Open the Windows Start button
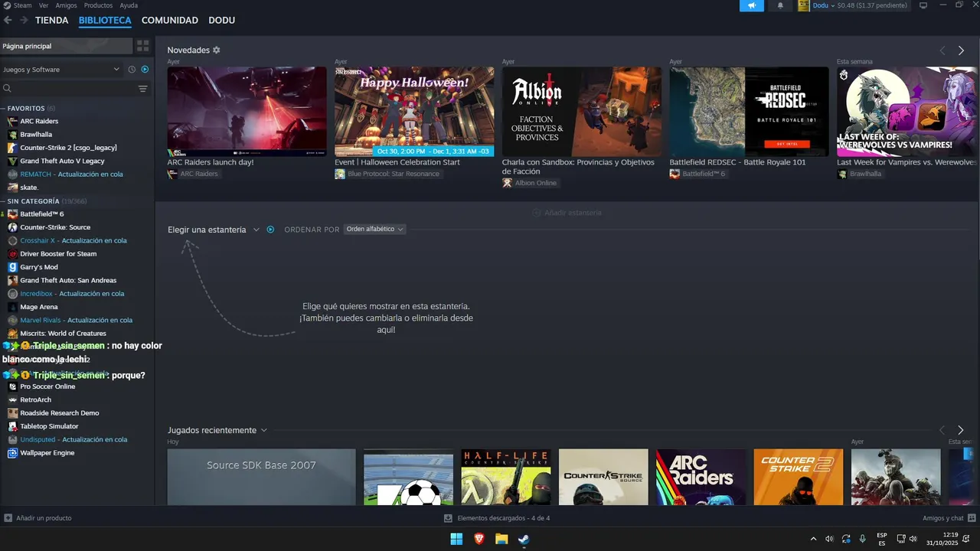Screen dimensions: 980x551 click(456, 539)
